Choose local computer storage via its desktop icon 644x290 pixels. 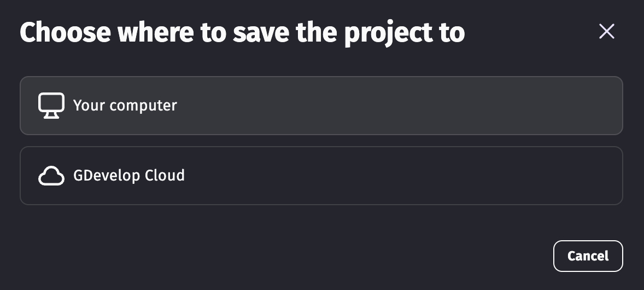[51, 106]
